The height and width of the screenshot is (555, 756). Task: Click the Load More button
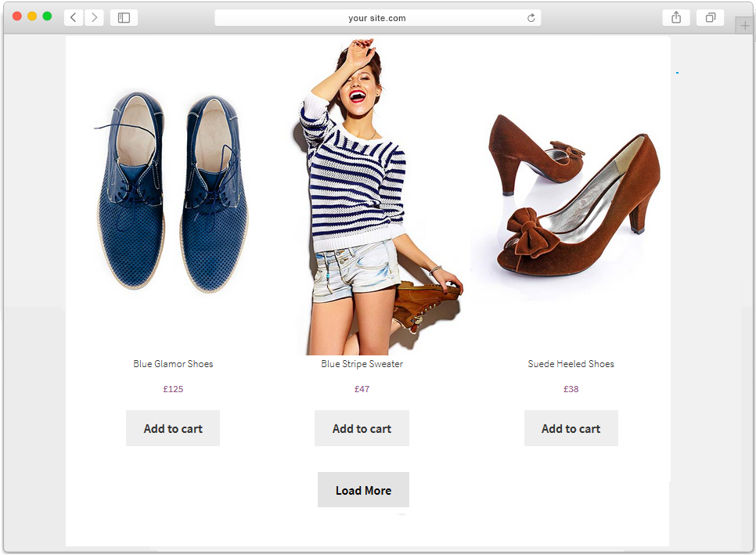[x=364, y=490]
